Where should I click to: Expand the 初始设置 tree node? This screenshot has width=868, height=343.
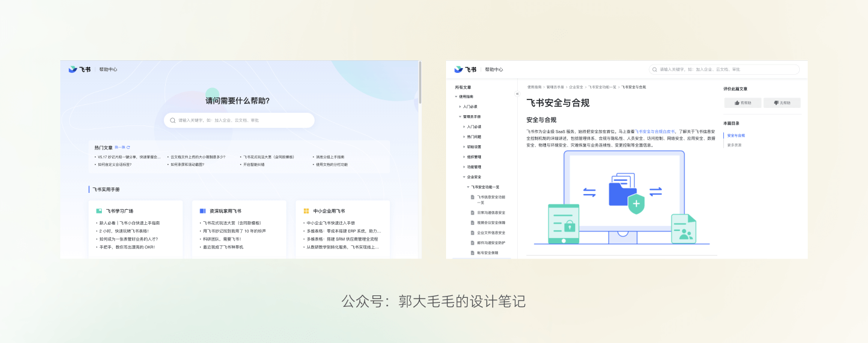(464, 146)
